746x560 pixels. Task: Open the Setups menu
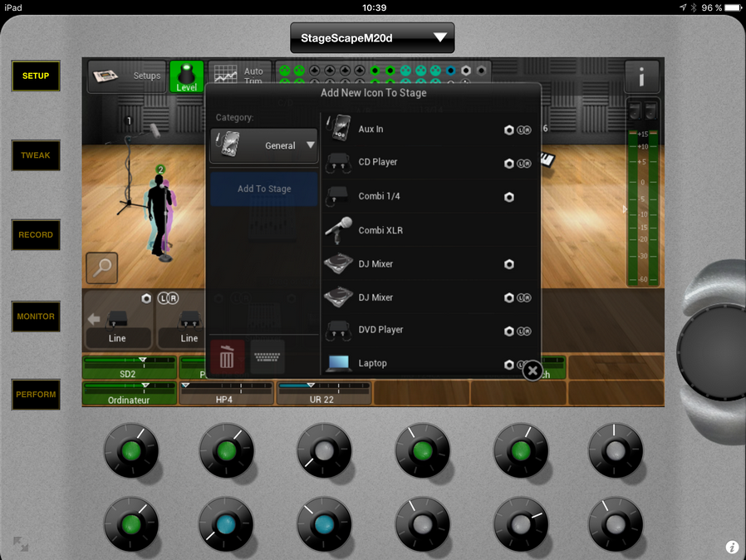point(128,76)
